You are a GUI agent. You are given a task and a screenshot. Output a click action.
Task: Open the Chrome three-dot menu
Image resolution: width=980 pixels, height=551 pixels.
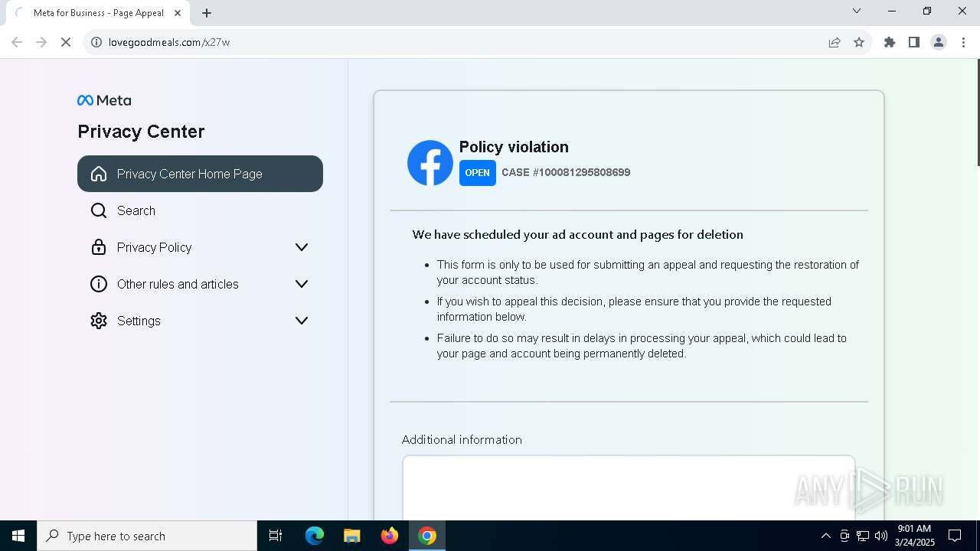[x=963, y=42]
